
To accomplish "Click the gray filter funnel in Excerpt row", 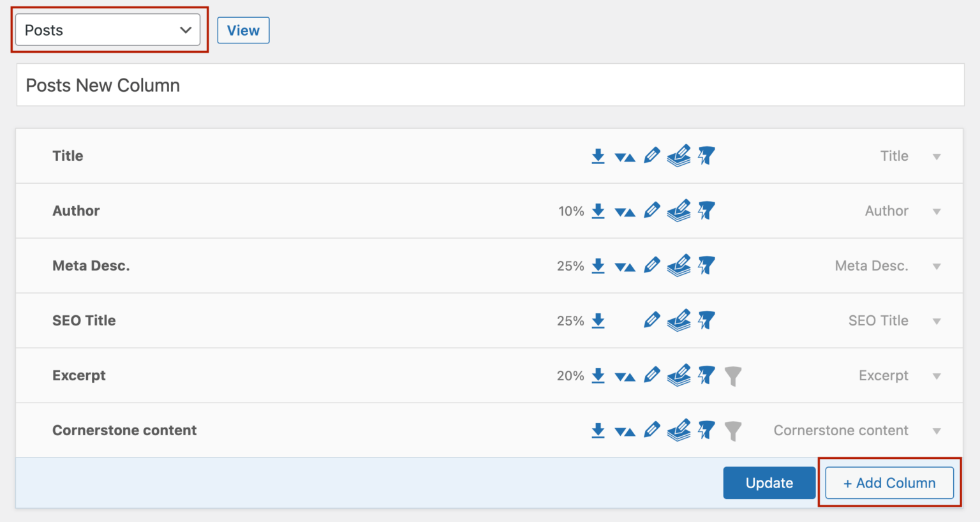I will [x=733, y=377].
